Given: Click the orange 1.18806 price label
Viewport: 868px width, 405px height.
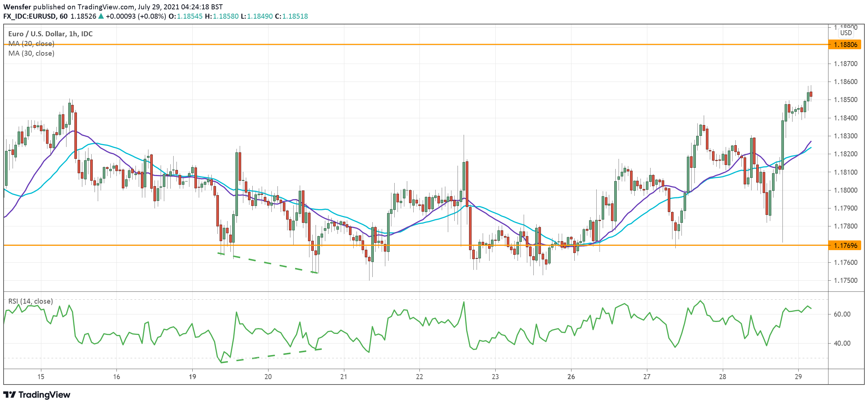Looking at the screenshot, I should (x=845, y=45).
